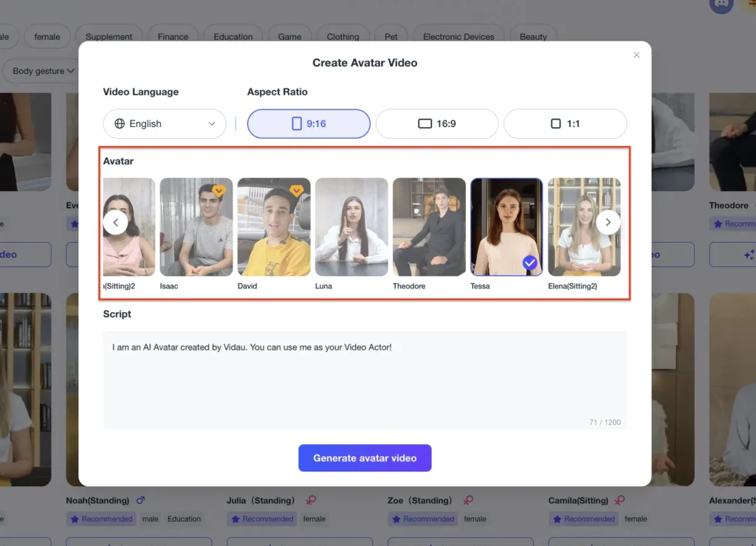Close the Create Avatar Video dialog

coord(636,55)
